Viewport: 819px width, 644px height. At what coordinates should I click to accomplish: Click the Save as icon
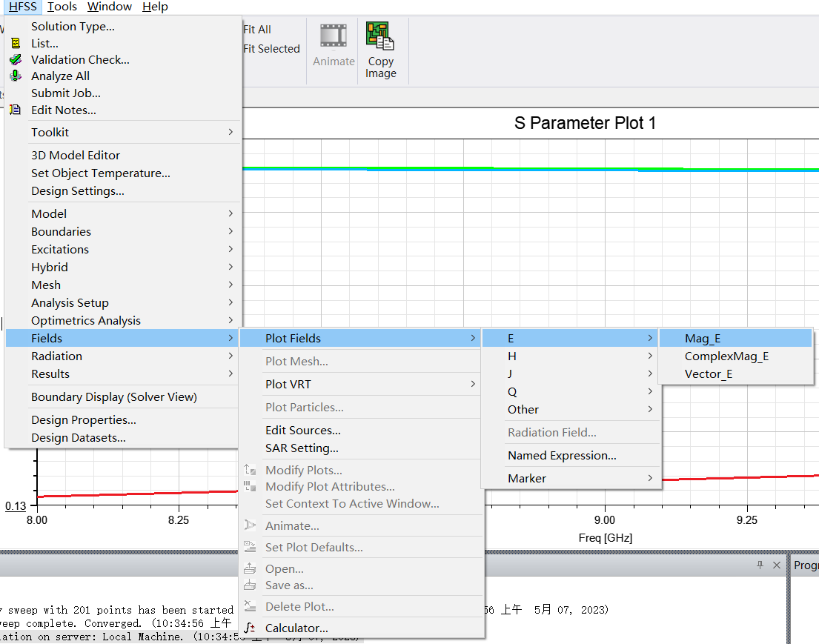coord(251,585)
